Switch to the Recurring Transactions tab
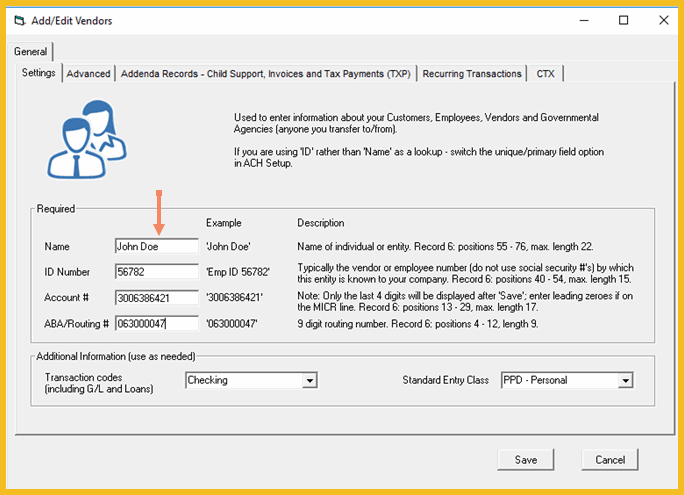Screen dimensions: 684x495 coord(472,73)
